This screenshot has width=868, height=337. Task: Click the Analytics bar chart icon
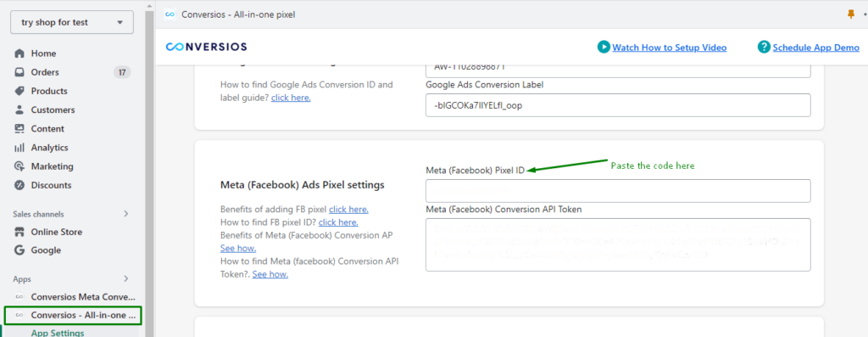click(x=19, y=148)
